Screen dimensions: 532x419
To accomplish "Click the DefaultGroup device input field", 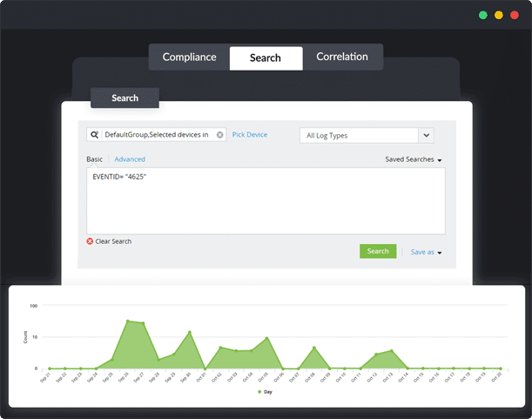I will (x=157, y=135).
